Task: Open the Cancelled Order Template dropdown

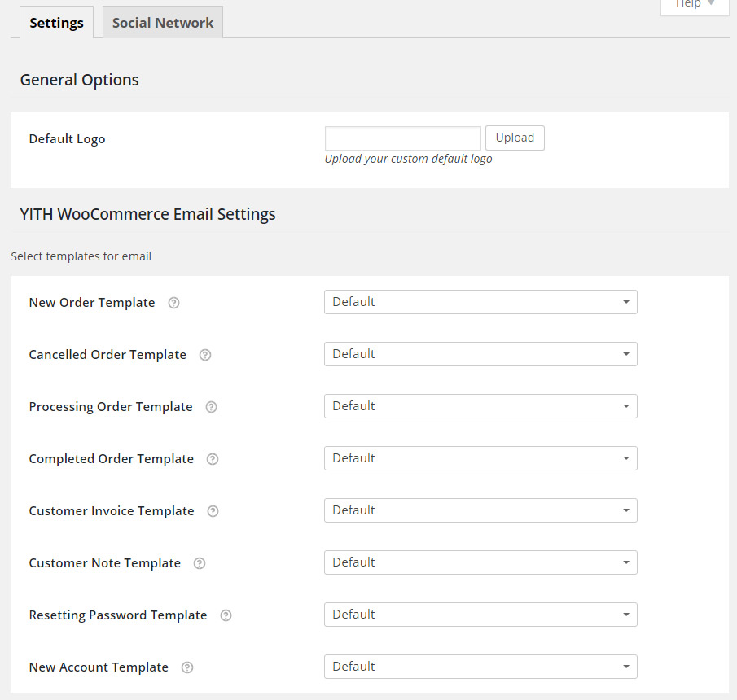Action: click(480, 354)
